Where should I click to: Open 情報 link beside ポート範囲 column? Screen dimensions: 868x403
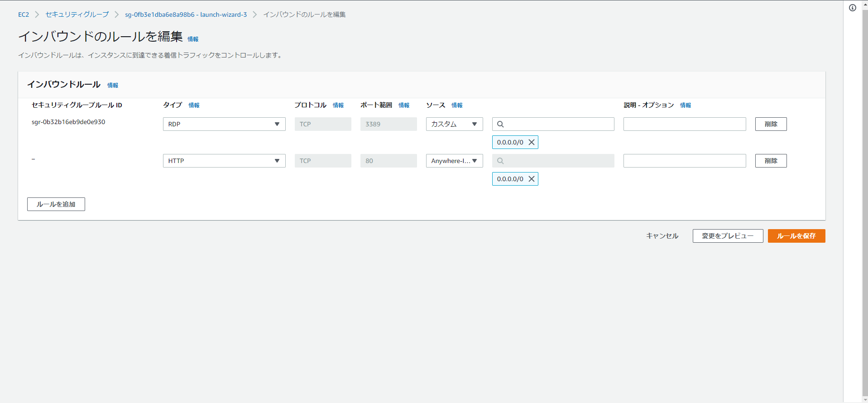(404, 105)
